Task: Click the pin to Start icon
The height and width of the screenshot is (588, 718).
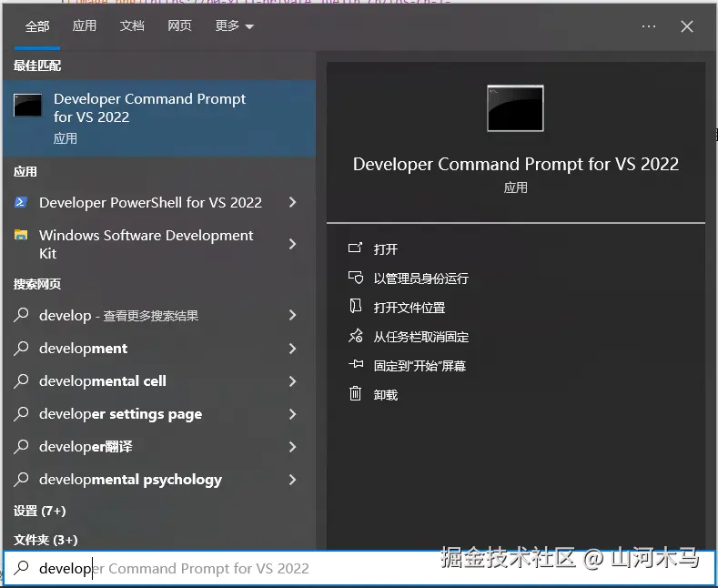Action: 355,364
